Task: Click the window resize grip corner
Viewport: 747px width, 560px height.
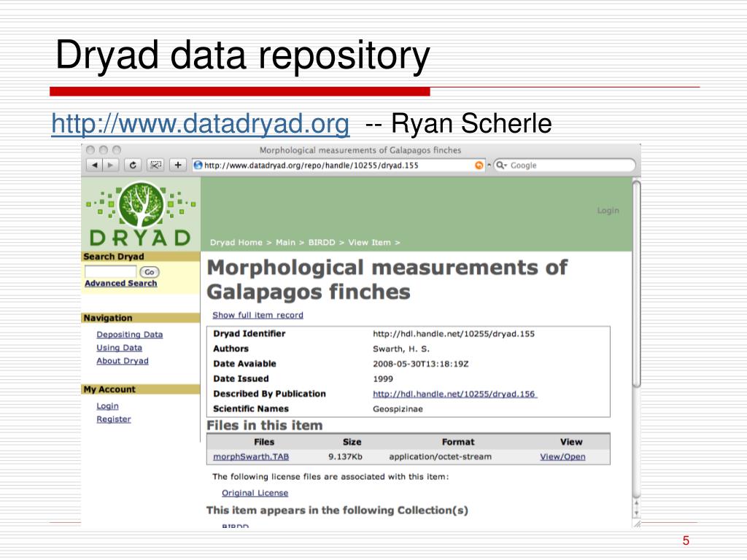Action: (x=636, y=524)
